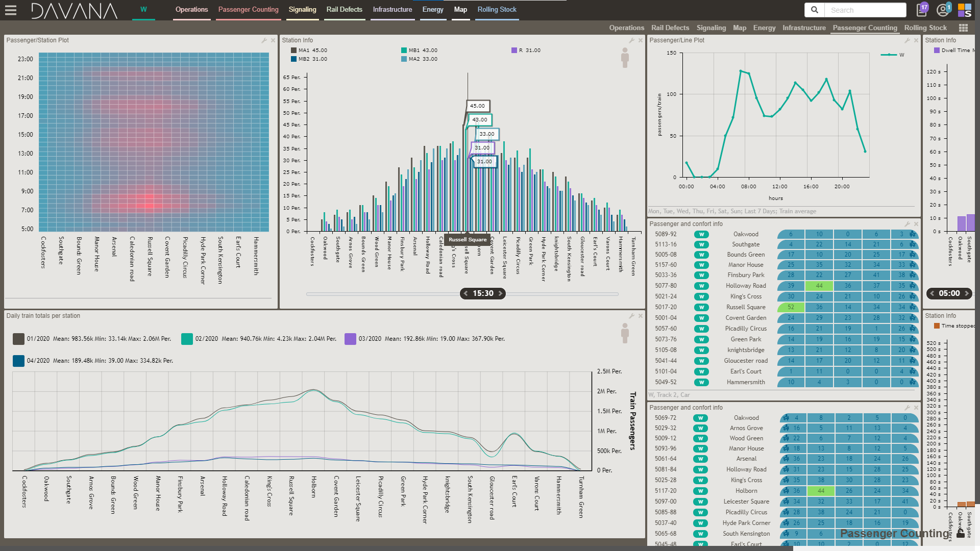Click the W line badge for train 5077-80
980x551 pixels.
coord(702,286)
